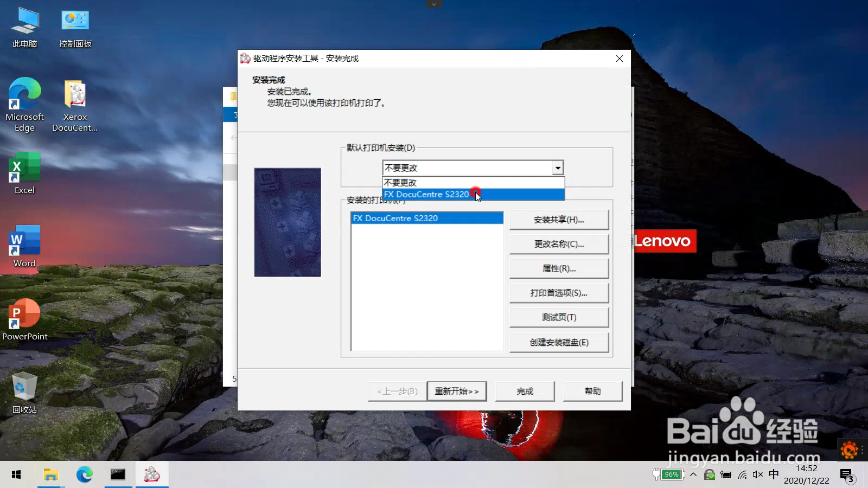Screen dimensions: 868x488
Task: Open the 此电脑 desktop icon
Action: point(25,28)
